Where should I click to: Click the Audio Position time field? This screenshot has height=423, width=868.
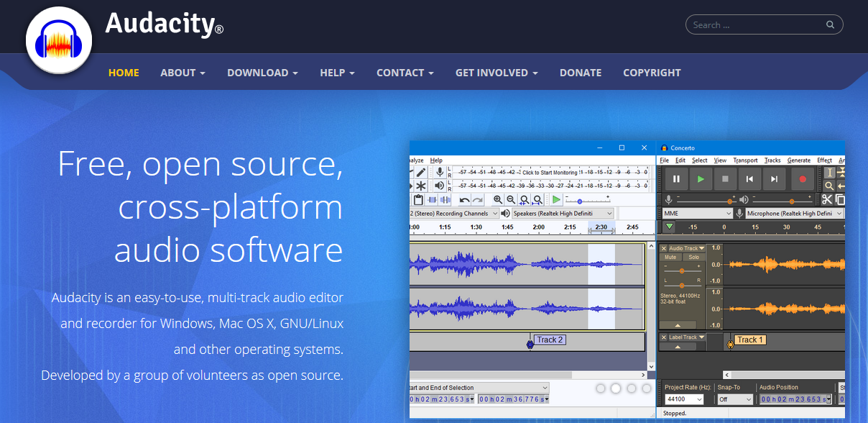(x=795, y=399)
